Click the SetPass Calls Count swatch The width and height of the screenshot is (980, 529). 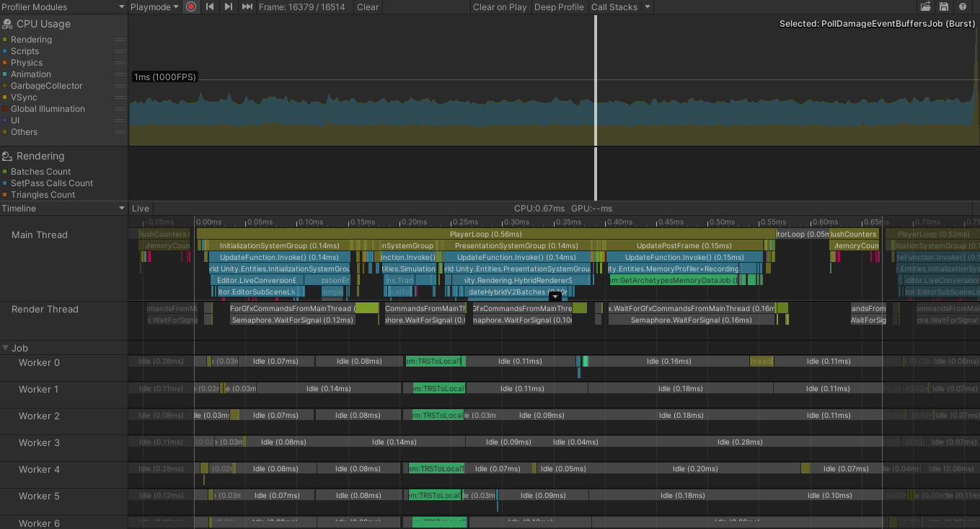coord(5,183)
